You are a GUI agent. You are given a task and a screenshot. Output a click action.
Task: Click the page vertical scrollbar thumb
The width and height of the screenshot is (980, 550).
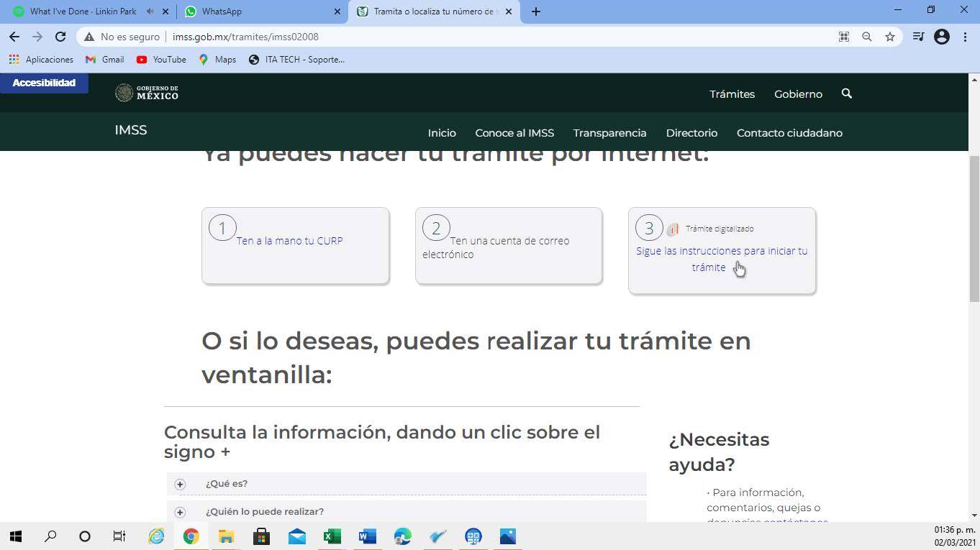click(x=974, y=229)
